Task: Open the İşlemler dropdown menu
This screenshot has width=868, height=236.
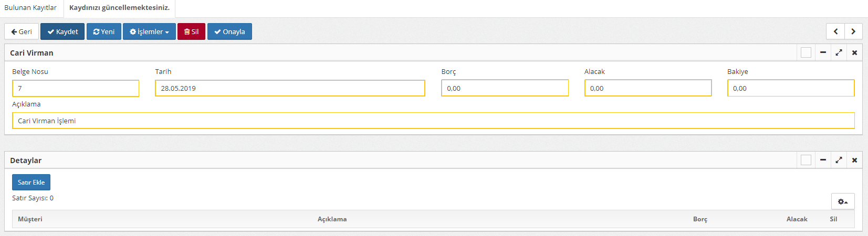Action: tap(149, 31)
